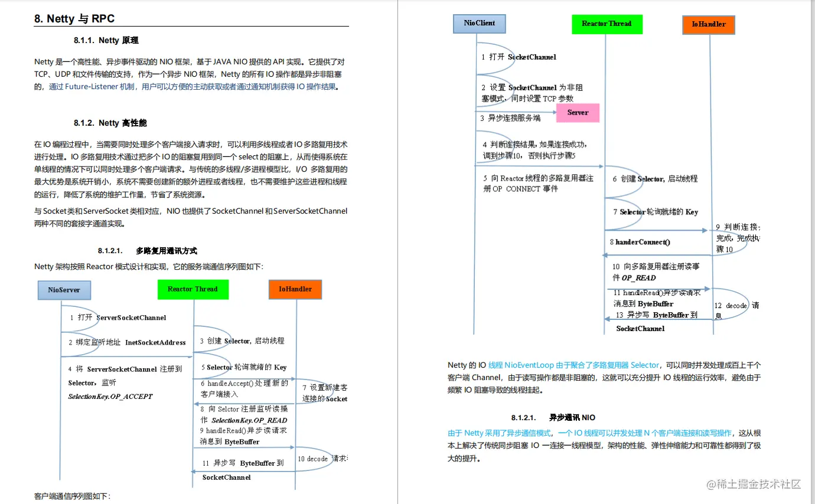Screen dimensions: 815x504
Task: Click the orange IoHandler box
Action: (x=708, y=25)
